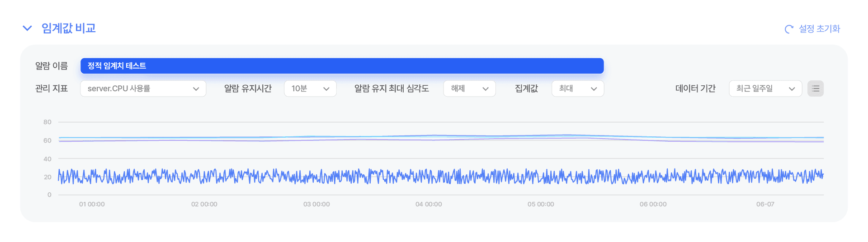This screenshot has height=242, width=868.
Task: Click the chevron arrow in 관리 지표 dropdown
Action: click(196, 89)
